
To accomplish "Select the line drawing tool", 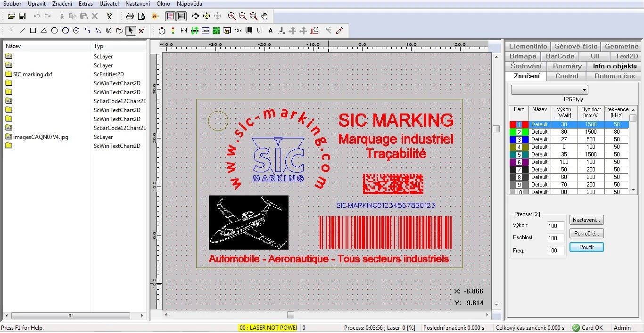I will tap(22, 31).
